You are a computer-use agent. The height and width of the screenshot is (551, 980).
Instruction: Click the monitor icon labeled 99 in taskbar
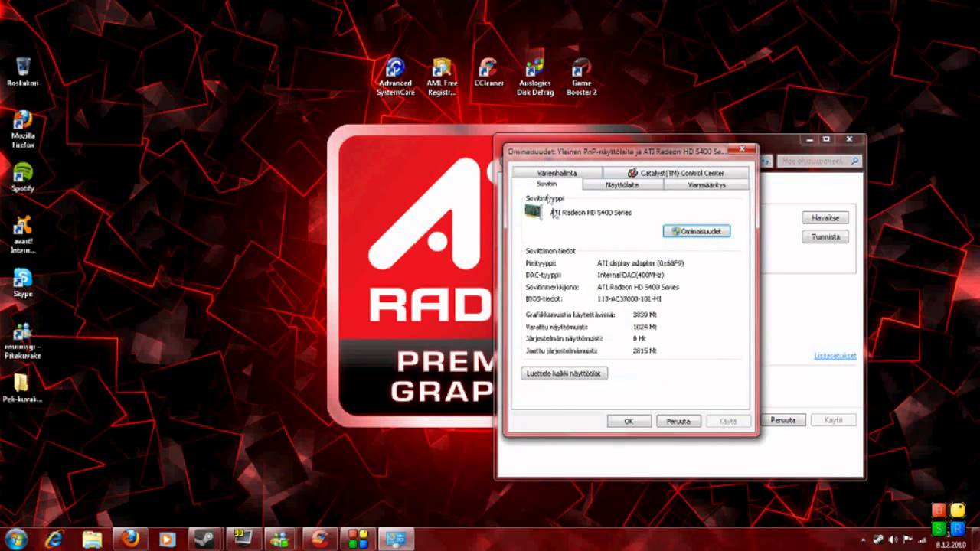pyautogui.click(x=243, y=539)
